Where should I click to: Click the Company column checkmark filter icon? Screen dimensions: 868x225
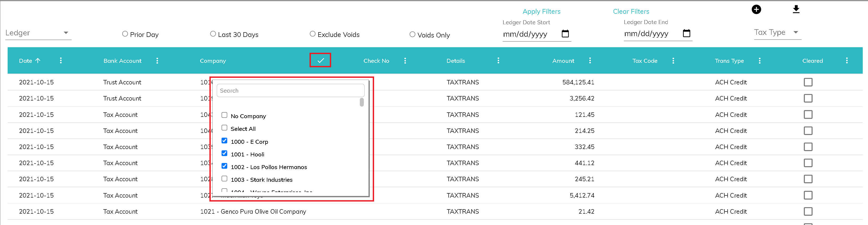point(320,60)
